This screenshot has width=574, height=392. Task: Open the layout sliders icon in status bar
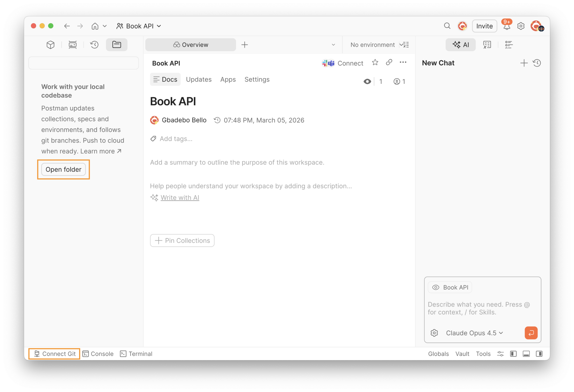pyautogui.click(x=500, y=354)
